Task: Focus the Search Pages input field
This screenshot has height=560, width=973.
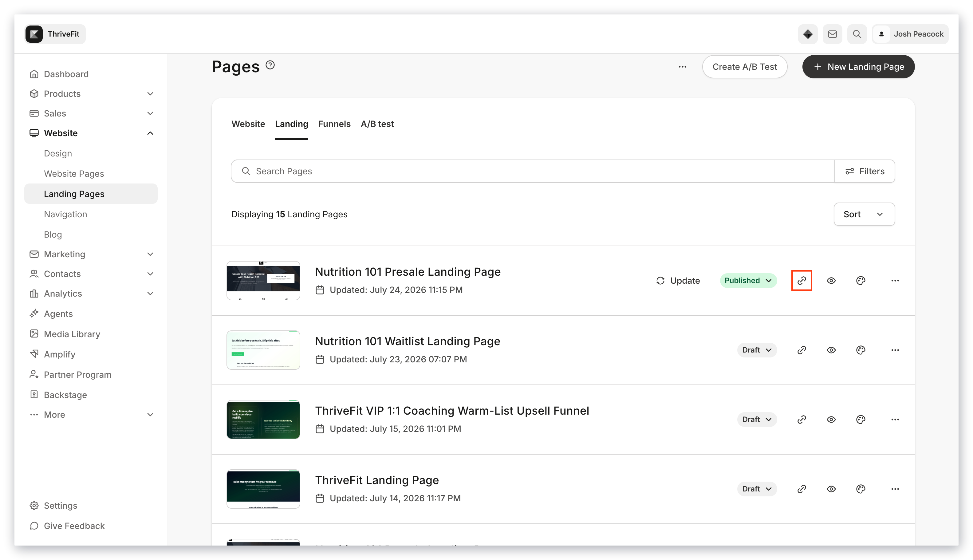Action: point(533,171)
